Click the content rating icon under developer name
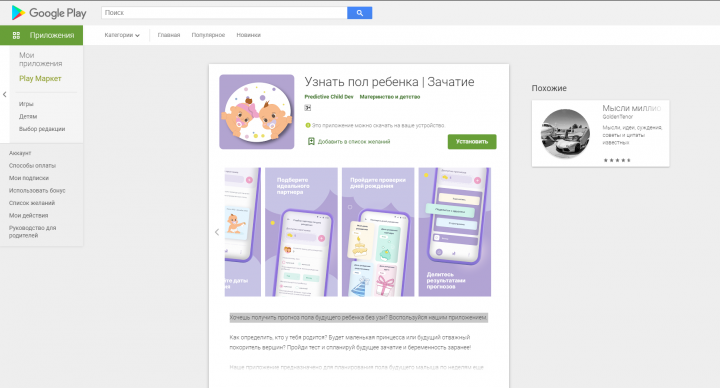This screenshot has width=720, height=388. (308, 108)
